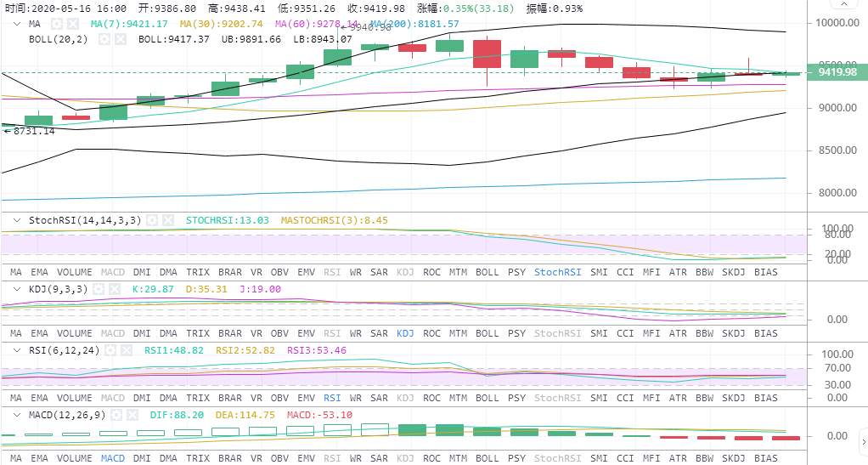868x465 pixels.
Task: Click the right-arrow button at bottom right edge
Action: 863,442
